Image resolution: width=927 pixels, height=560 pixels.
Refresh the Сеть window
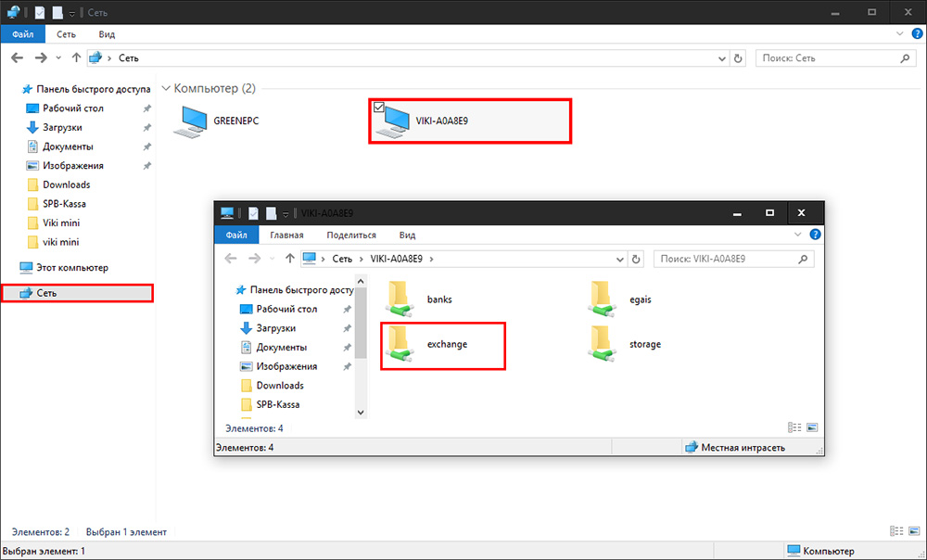pos(738,58)
